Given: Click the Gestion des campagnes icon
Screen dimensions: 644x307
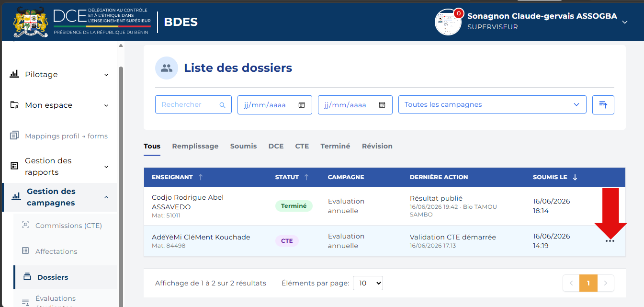Looking at the screenshot, I should coord(16,196).
